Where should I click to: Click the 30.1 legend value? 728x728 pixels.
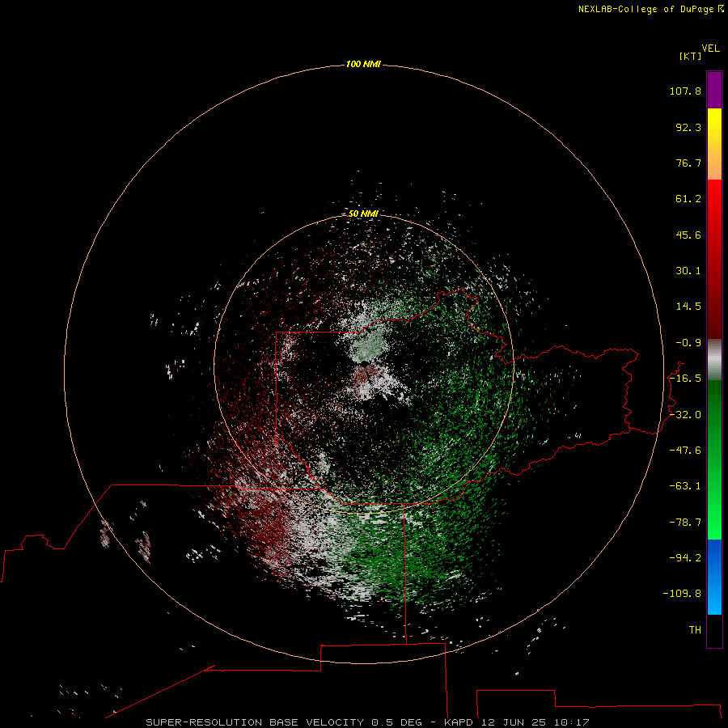coord(688,271)
